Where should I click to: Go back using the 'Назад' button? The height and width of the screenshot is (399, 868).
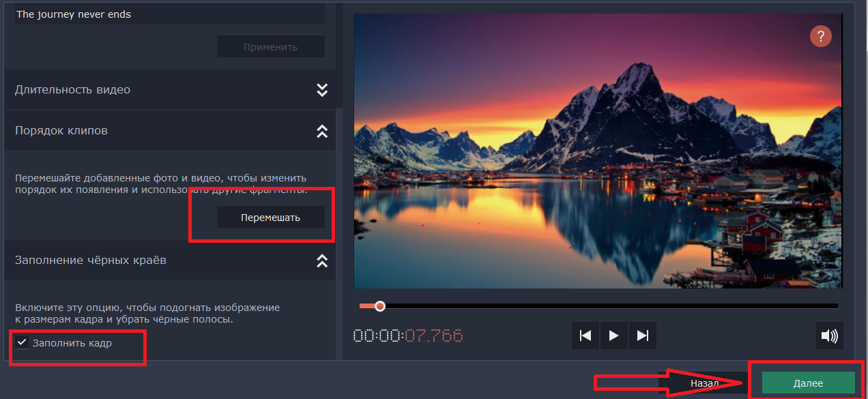[x=704, y=383]
